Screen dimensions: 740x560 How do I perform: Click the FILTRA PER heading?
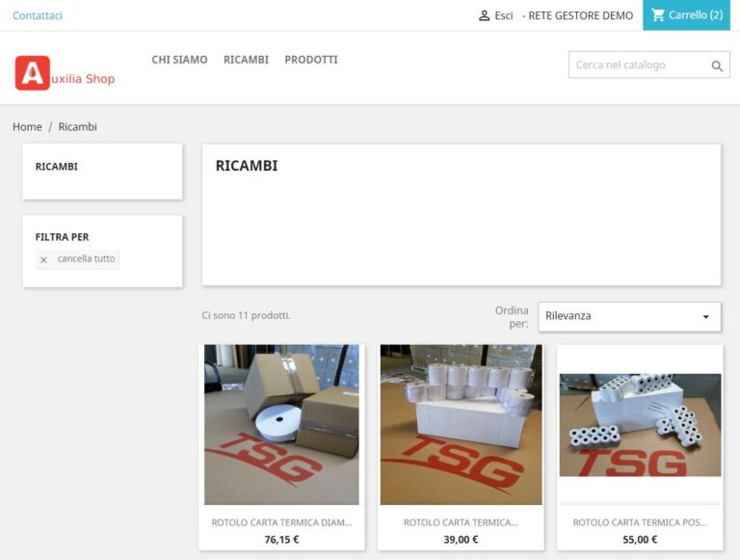click(x=62, y=237)
